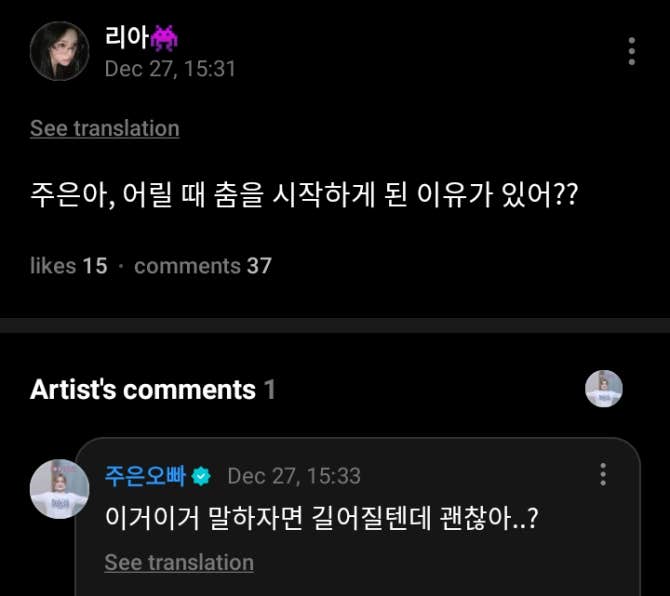
Task: Tap the username 리아
Action: tap(124, 39)
